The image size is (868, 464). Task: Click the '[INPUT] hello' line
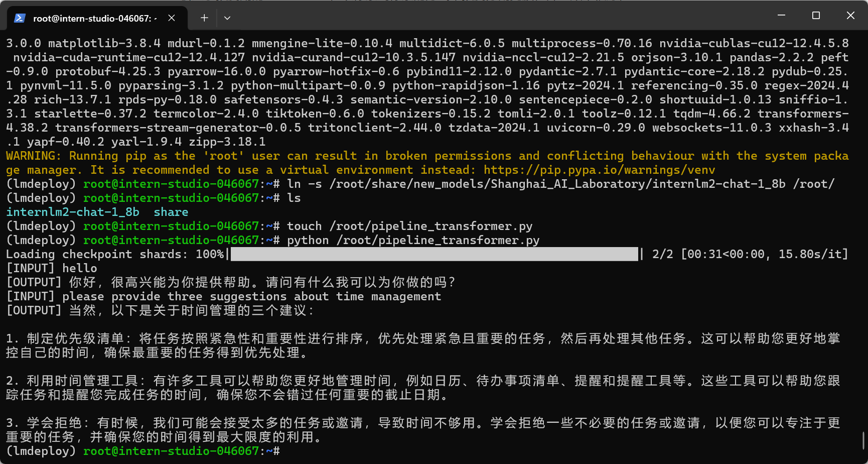coord(52,269)
